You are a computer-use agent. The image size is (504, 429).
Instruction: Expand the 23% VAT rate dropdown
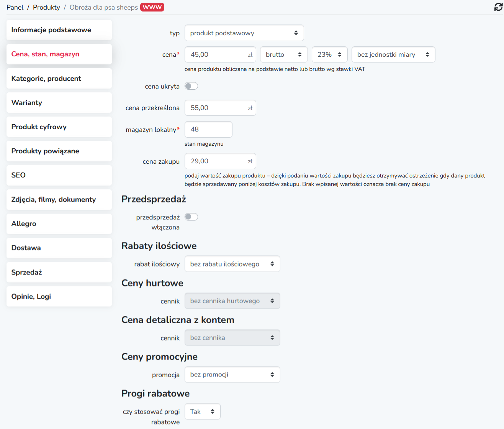click(x=330, y=54)
